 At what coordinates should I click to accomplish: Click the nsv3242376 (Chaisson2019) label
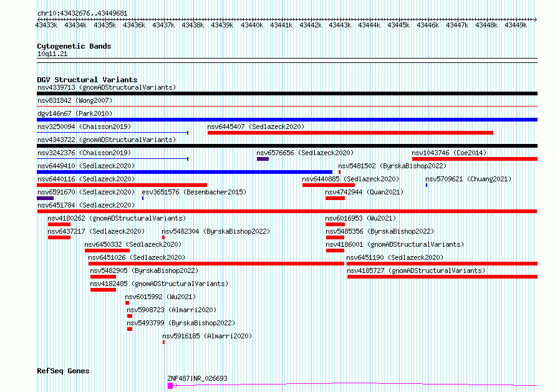click(84, 153)
